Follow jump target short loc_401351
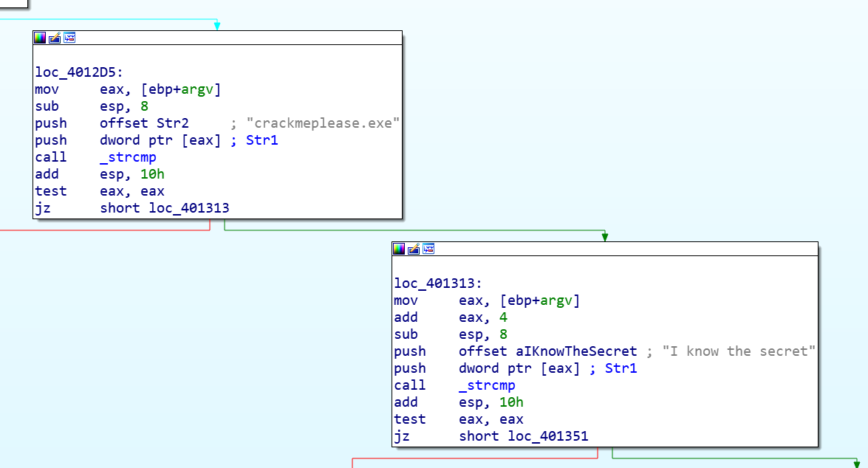Image resolution: width=868 pixels, height=468 pixels. coord(524,436)
